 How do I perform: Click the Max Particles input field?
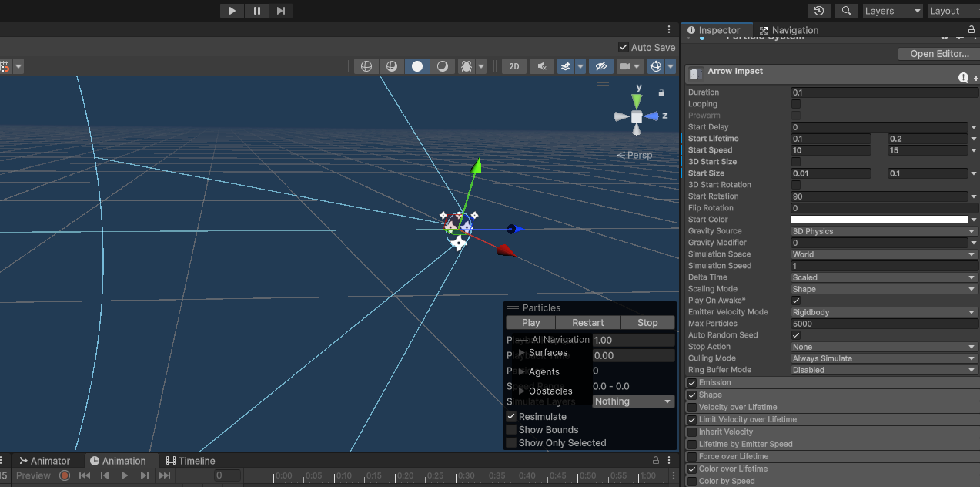click(x=885, y=324)
